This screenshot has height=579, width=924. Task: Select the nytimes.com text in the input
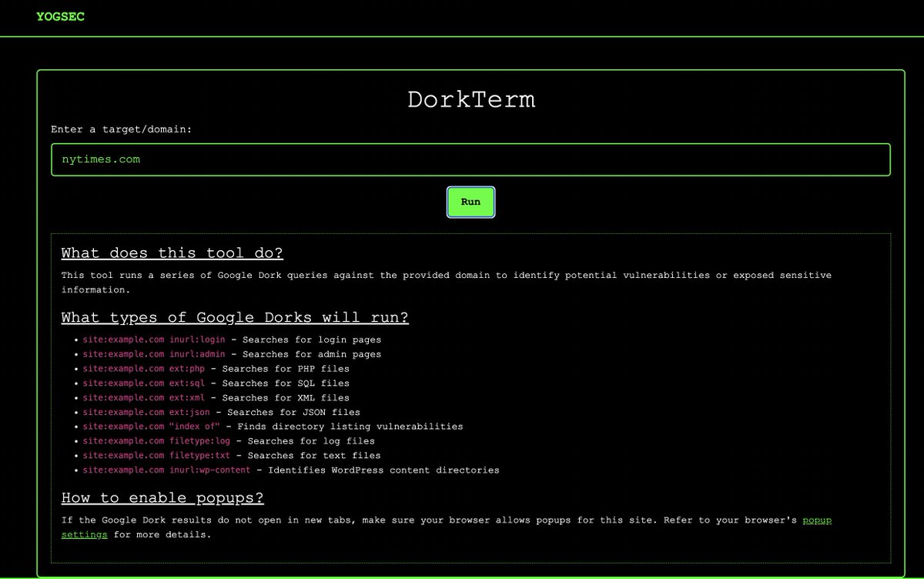(x=100, y=159)
